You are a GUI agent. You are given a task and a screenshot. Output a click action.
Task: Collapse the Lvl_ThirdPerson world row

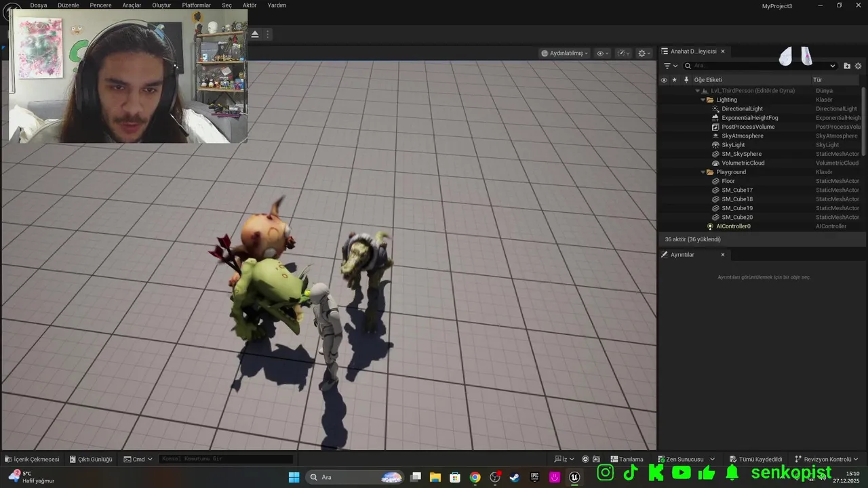[697, 91]
